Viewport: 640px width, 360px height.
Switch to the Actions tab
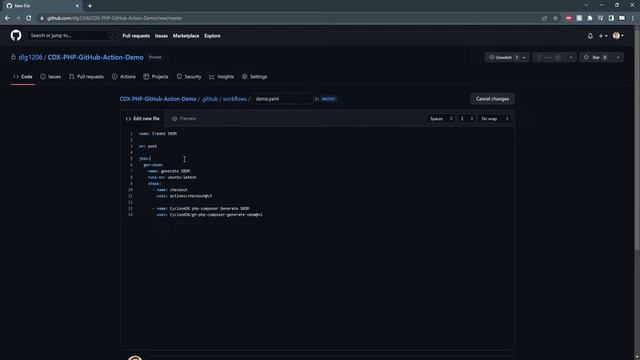(x=124, y=77)
